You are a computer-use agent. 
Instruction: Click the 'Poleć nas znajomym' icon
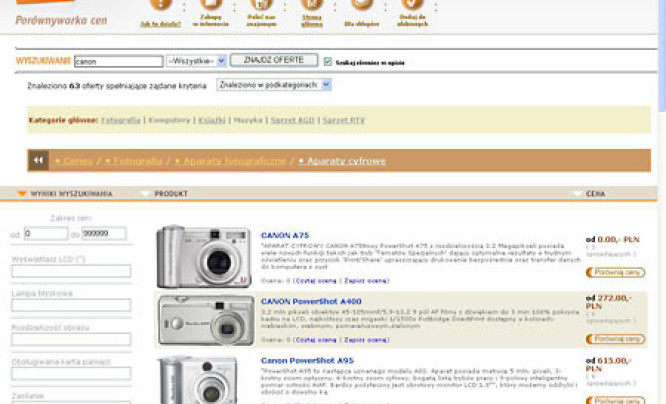tap(261, 5)
